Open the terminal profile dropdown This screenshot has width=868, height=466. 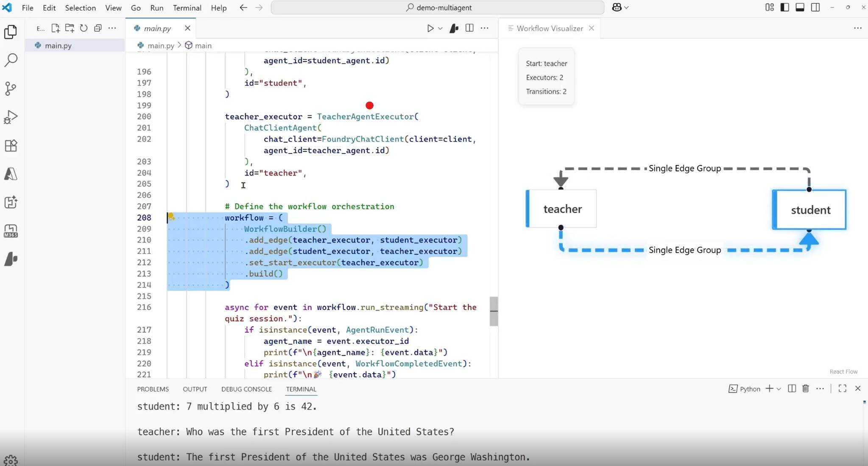coord(778,389)
